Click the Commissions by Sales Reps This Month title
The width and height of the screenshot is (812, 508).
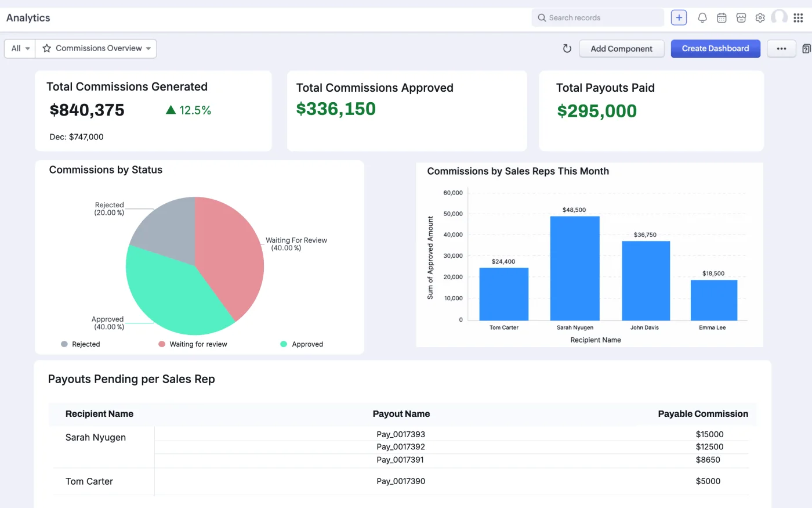[x=518, y=171]
